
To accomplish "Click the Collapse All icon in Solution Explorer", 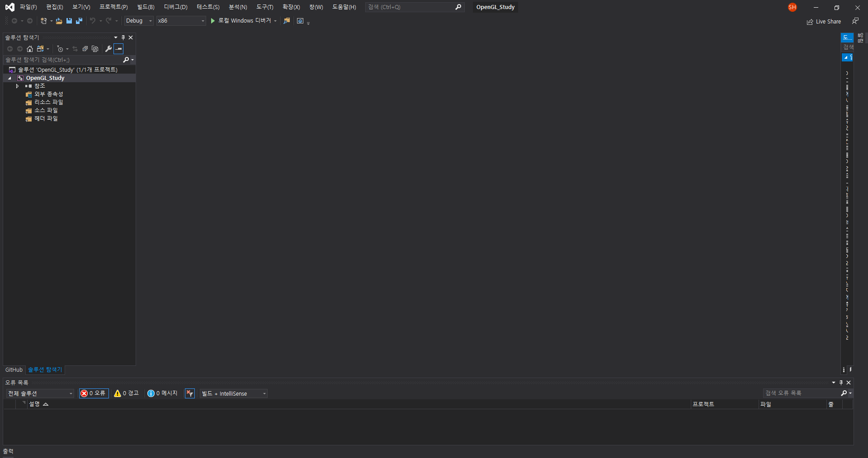I will (85, 49).
